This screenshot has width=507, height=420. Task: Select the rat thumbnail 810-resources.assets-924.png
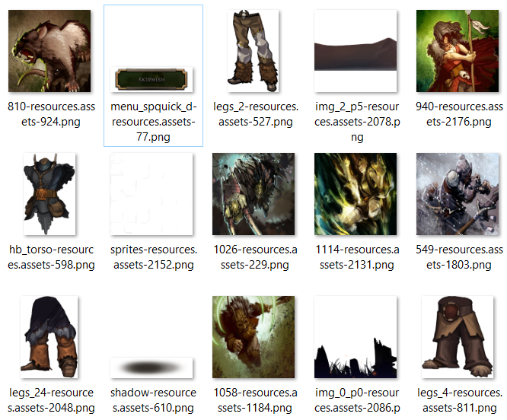[49, 51]
